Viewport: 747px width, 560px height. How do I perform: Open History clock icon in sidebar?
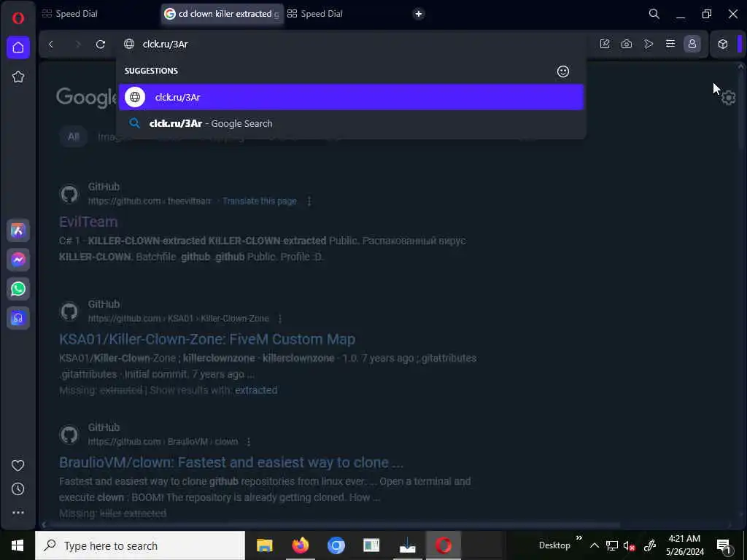[18, 489]
